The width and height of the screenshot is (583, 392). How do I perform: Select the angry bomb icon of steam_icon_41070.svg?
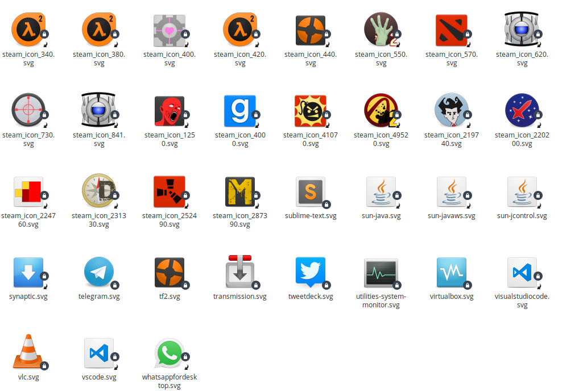[311, 111]
